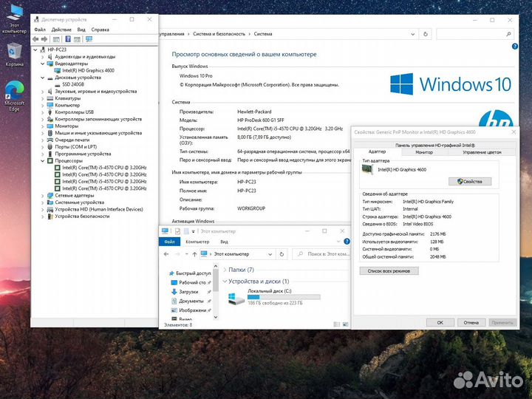Click the Список всех режимов button

[389, 271]
